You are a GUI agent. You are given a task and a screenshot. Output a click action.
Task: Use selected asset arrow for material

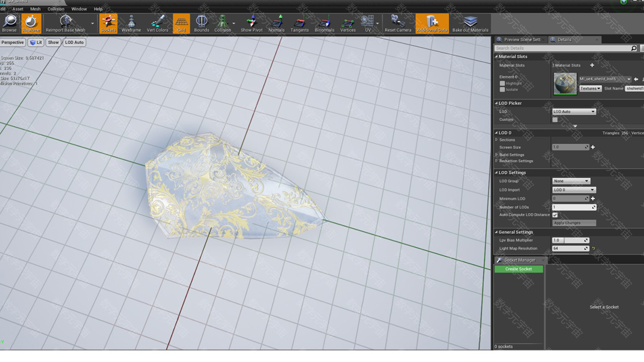pos(636,79)
